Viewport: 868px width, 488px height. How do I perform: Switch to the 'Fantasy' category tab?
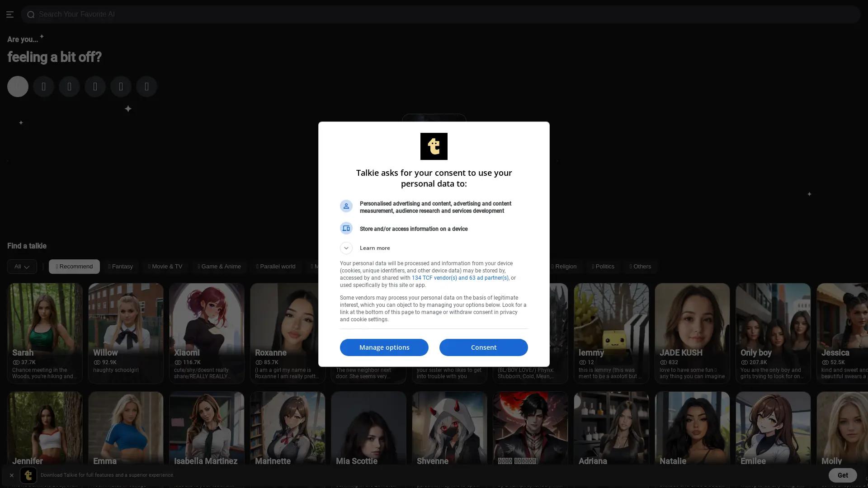click(x=121, y=267)
